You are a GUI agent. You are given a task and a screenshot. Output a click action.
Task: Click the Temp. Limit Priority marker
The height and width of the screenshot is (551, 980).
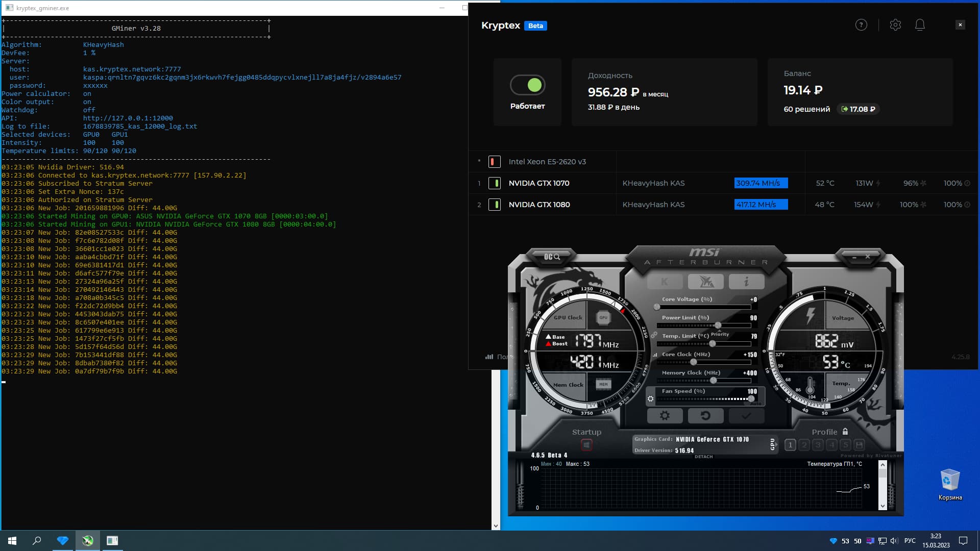pyautogui.click(x=720, y=334)
